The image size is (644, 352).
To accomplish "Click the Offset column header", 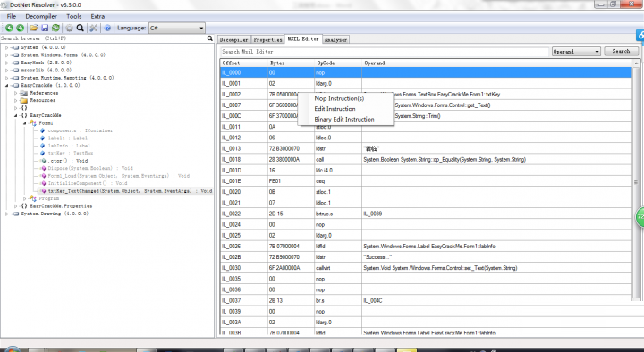I will click(244, 63).
